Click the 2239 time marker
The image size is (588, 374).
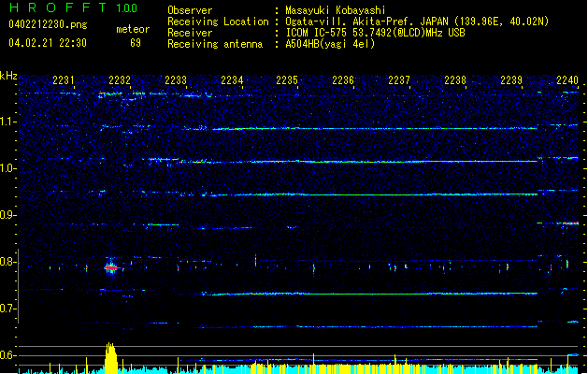click(511, 79)
